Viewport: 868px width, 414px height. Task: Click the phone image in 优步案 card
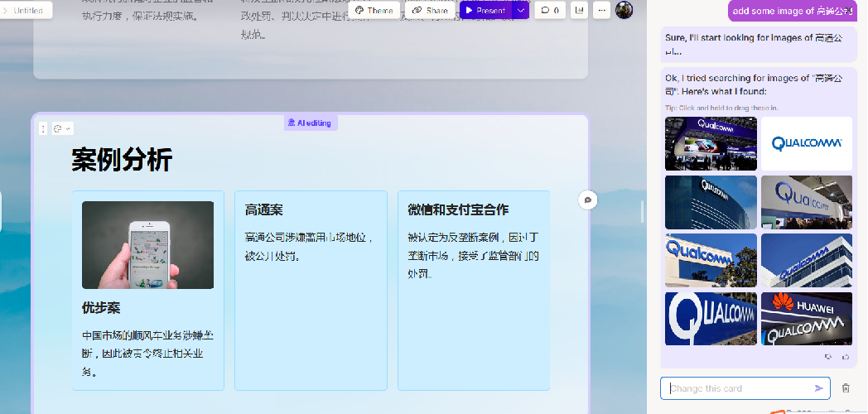[x=147, y=245]
